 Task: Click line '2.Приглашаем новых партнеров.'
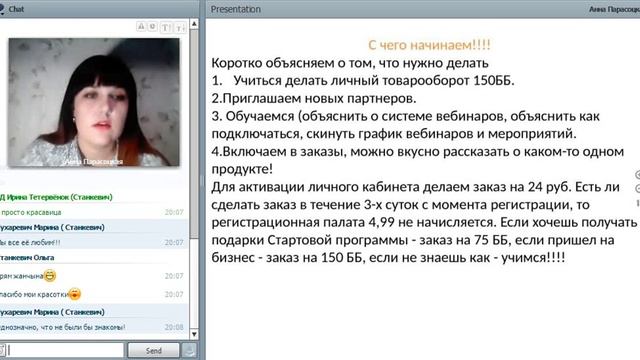[x=314, y=98]
